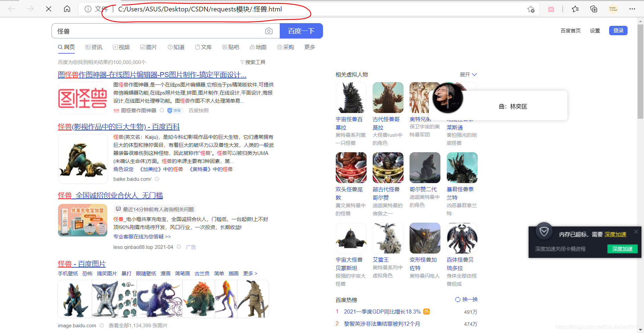Viewport: 644px width, 333px height.
Task: Open 双头怪兽庞敦 character card
Action: pyautogui.click(x=351, y=184)
